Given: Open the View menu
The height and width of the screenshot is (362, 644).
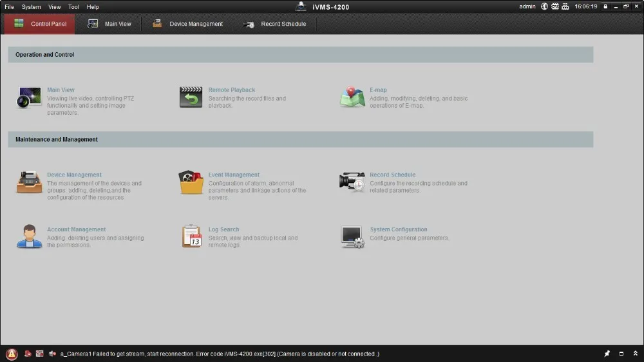Looking at the screenshot, I should [54, 7].
